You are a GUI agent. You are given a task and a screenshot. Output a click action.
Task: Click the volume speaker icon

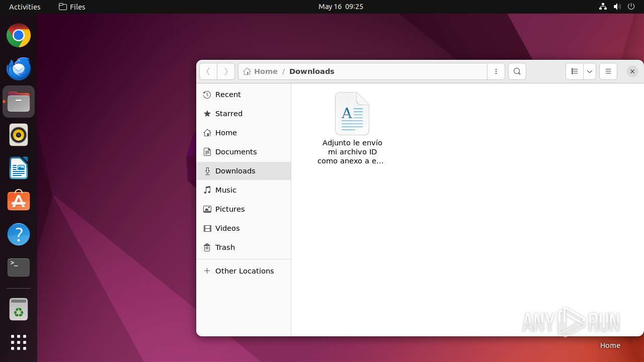(617, 7)
